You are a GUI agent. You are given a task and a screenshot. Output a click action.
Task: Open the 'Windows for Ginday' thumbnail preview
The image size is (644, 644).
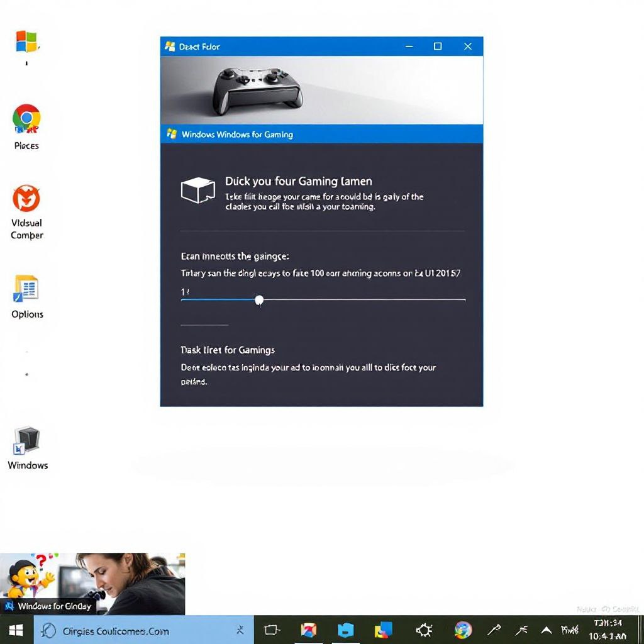(92, 582)
